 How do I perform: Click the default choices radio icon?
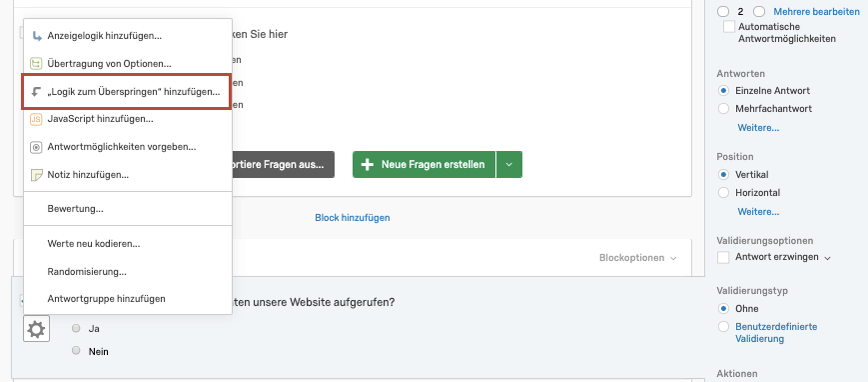(x=36, y=147)
